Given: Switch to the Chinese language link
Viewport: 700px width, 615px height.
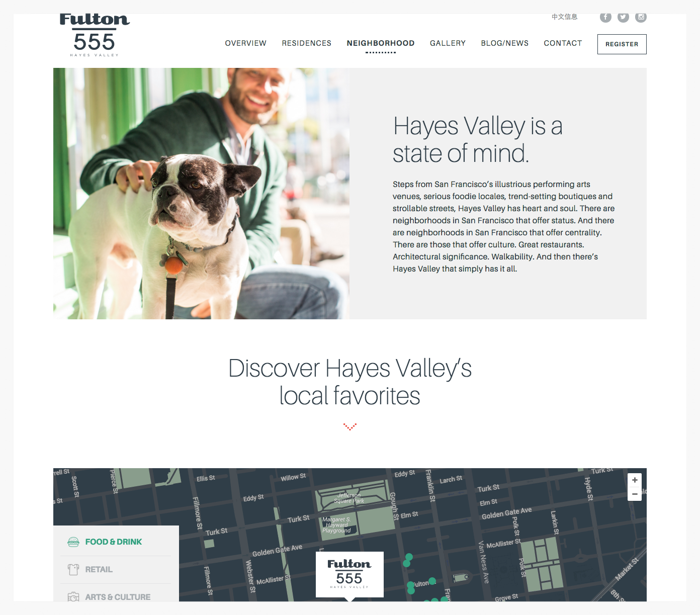Looking at the screenshot, I should point(564,17).
